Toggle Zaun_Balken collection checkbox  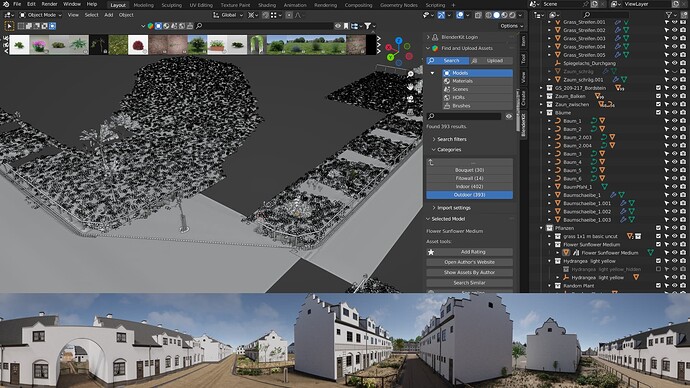[x=658, y=96]
